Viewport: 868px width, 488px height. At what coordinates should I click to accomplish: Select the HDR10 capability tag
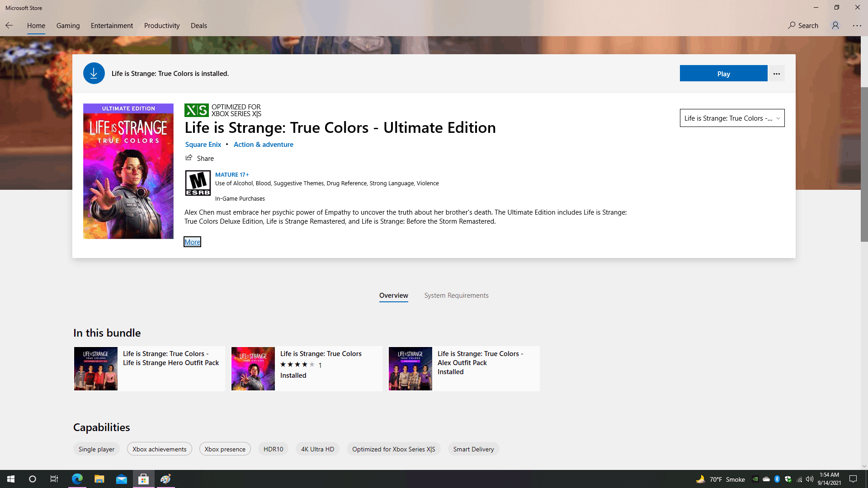[x=274, y=449]
